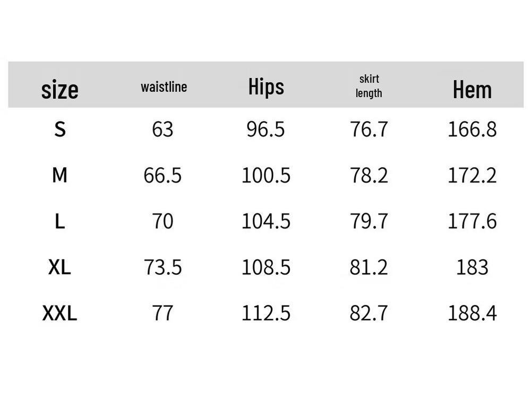Select skirt length value 81.2
Screen dimensions: 532x399
coord(369,267)
